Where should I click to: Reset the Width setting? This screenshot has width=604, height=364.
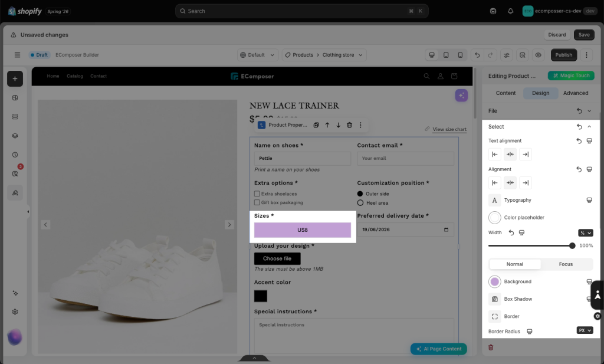(x=511, y=232)
